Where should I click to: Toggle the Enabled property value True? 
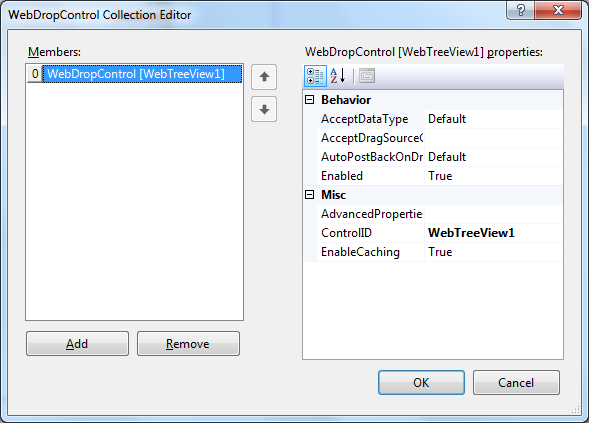[494, 176]
